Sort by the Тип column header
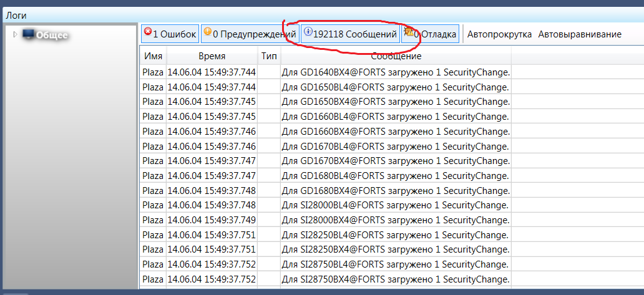The height and width of the screenshot is (295, 644). 269,56
